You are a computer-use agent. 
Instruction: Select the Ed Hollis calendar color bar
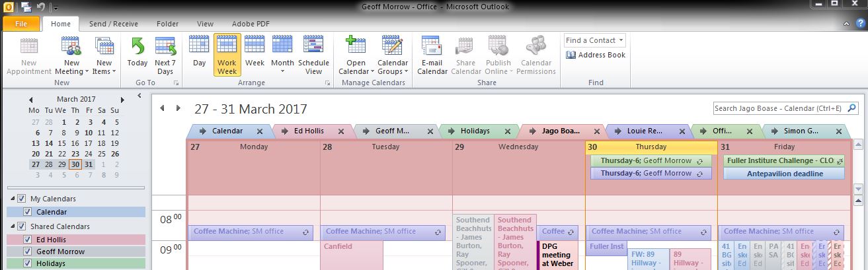tap(75, 239)
